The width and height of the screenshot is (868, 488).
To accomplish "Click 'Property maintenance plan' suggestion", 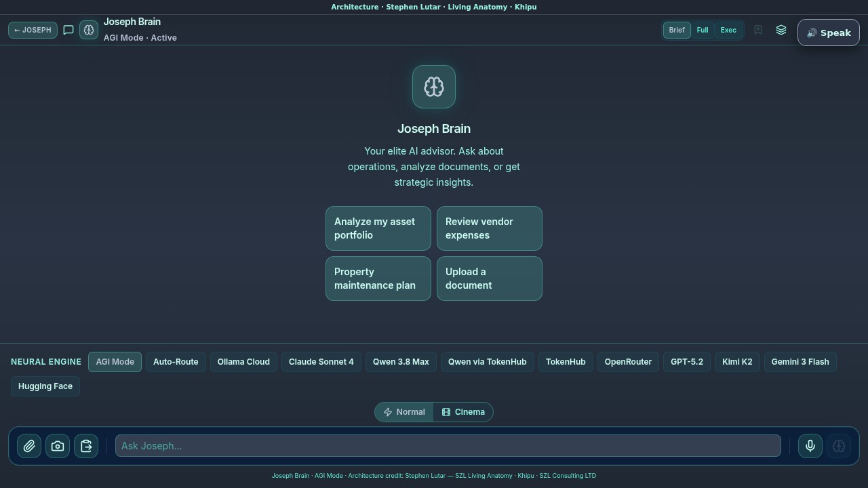I will (x=378, y=279).
